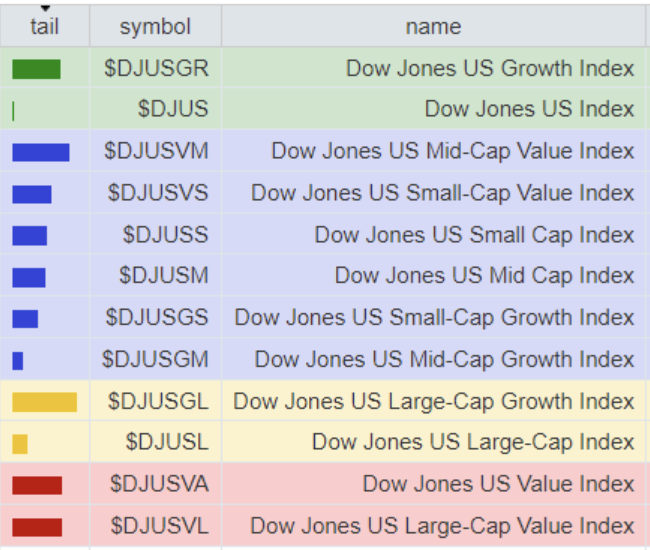Viewport: 650px width, 550px height.
Task: Select Dow Jones US Mid-Cap Growth Index row
Action: pos(444,360)
